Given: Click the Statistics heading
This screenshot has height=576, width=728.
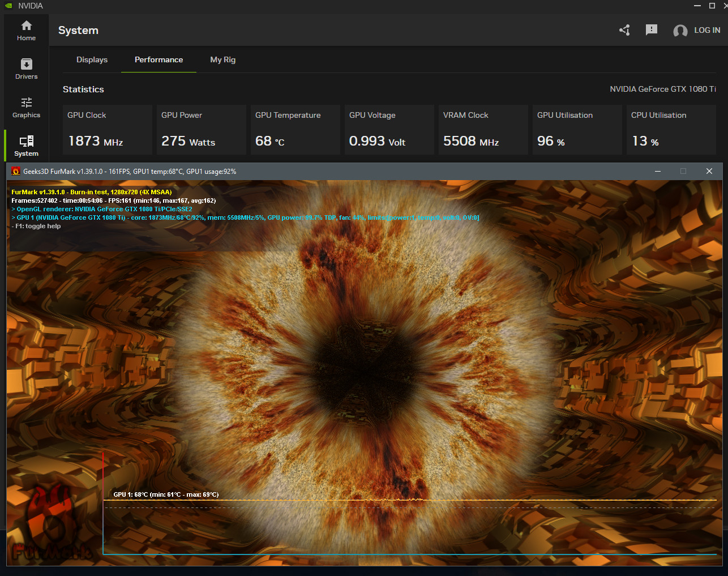Looking at the screenshot, I should click(83, 89).
